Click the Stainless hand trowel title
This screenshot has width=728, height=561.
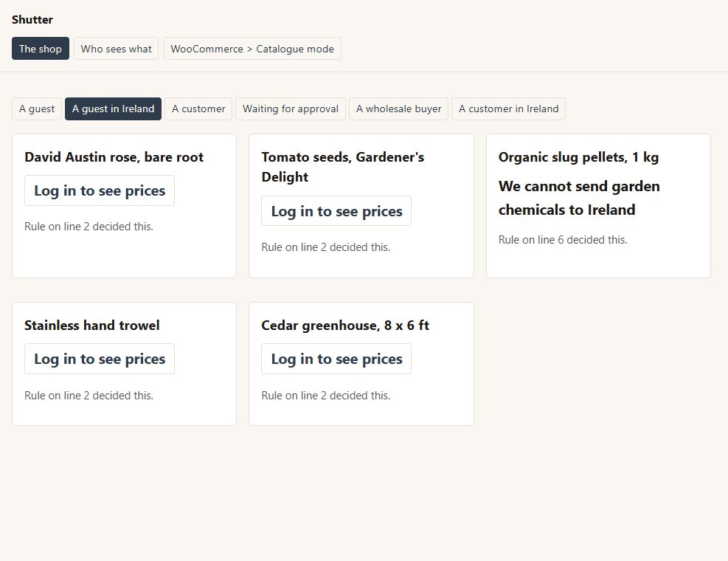(92, 326)
